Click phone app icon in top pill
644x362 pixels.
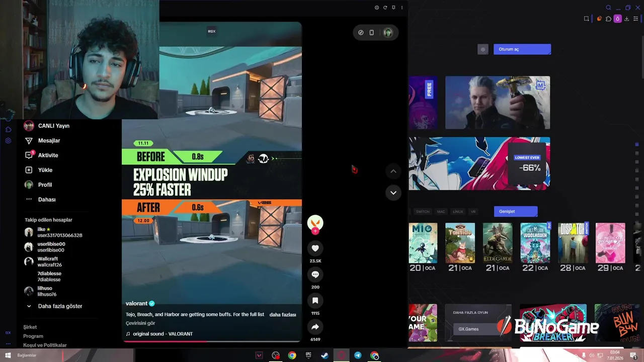(x=372, y=33)
